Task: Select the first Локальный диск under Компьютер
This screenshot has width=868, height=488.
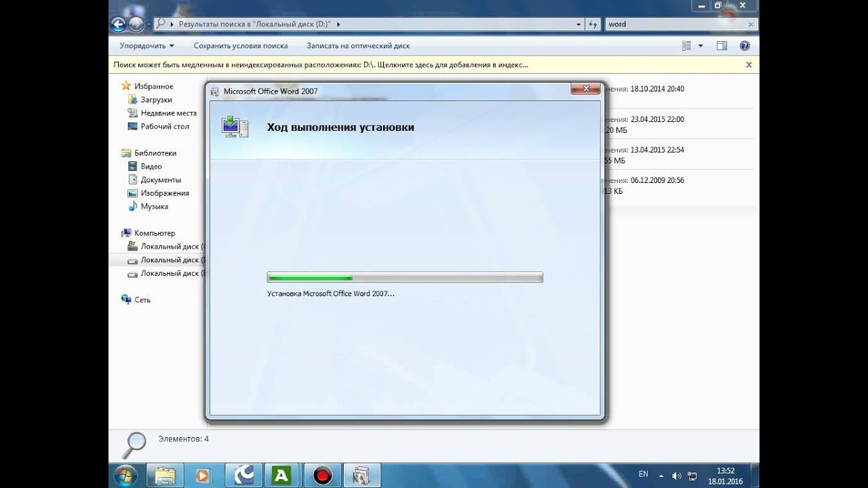Action: click(x=166, y=247)
